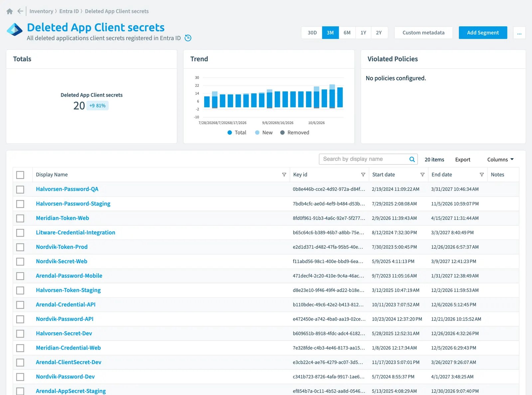
Task: Click the back arrow icon
Action: (x=20, y=11)
